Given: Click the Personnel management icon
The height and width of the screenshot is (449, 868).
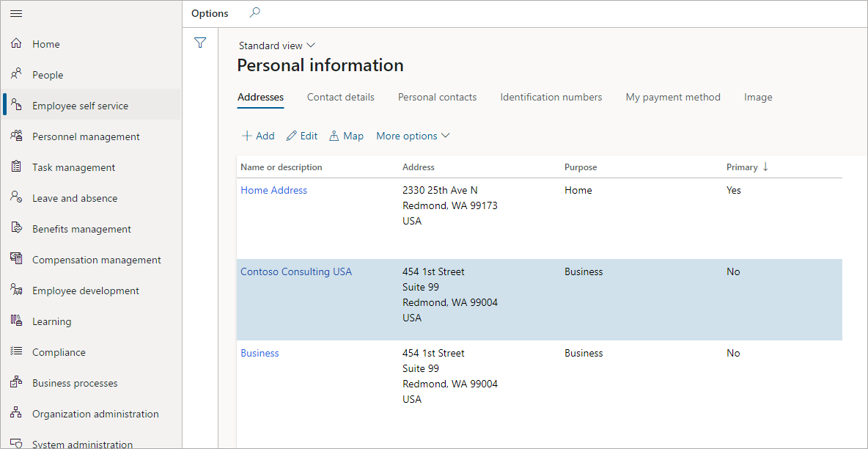Looking at the screenshot, I should pyautogui.click(x=17, y=136).
